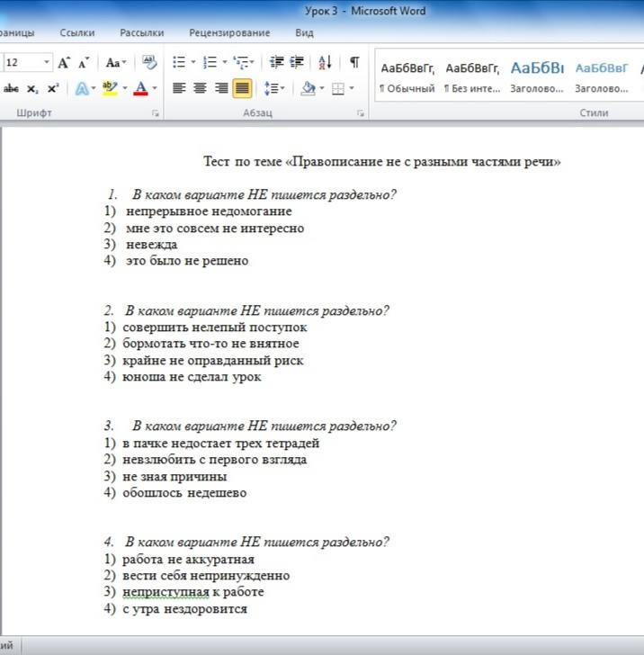The image size is (644, 655).
Task: Center align the text
Action: pyautogui.click(x=200, y=88)
